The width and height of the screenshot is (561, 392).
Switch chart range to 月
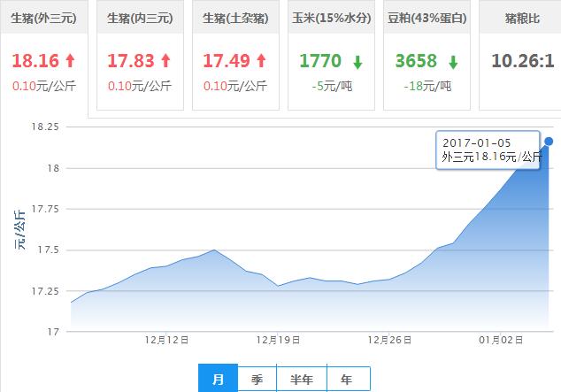[218, 379]
